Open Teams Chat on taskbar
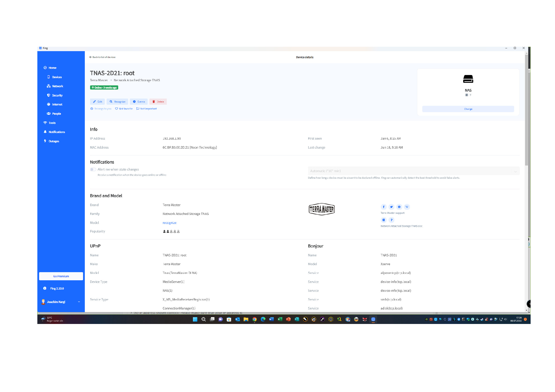Viewport: 555px width, 392px height. coord(220,319)
